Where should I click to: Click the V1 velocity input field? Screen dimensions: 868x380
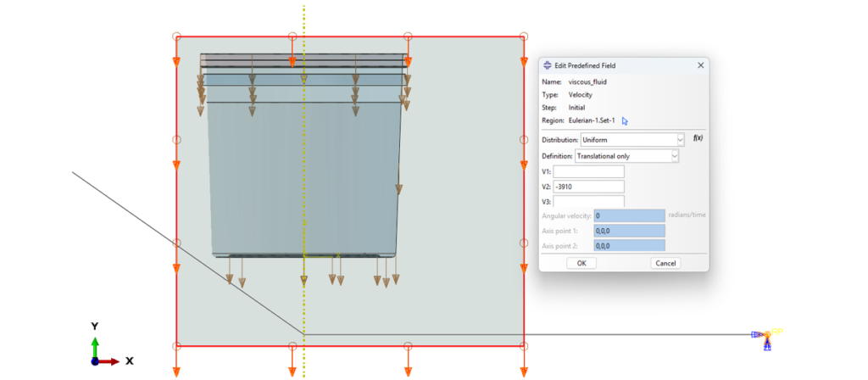click(588, 172)
